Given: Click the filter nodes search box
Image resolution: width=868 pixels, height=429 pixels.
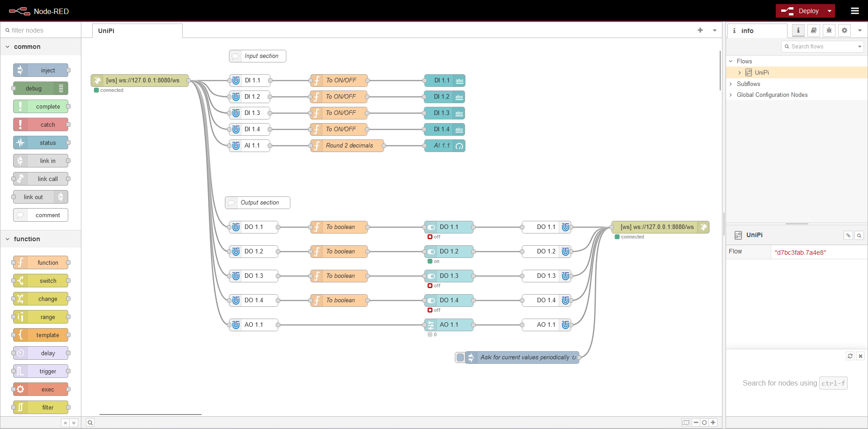Looking at the screenshot, I should pyautogui.click(x=41, y=30).
